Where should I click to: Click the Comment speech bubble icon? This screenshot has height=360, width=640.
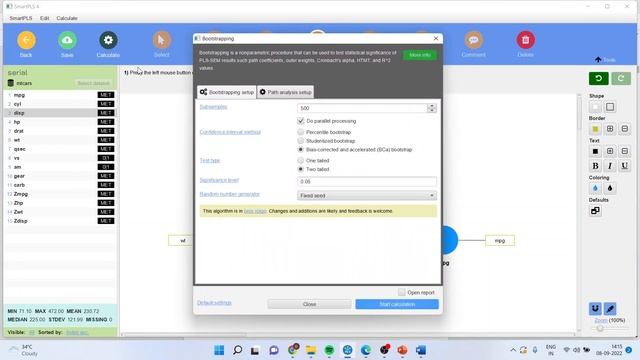[473, 40]
